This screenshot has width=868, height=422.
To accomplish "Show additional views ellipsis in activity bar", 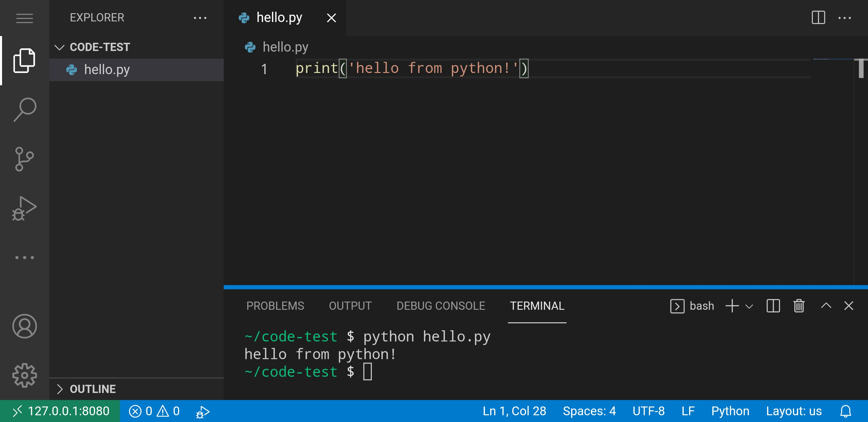I will pos(24,257).
